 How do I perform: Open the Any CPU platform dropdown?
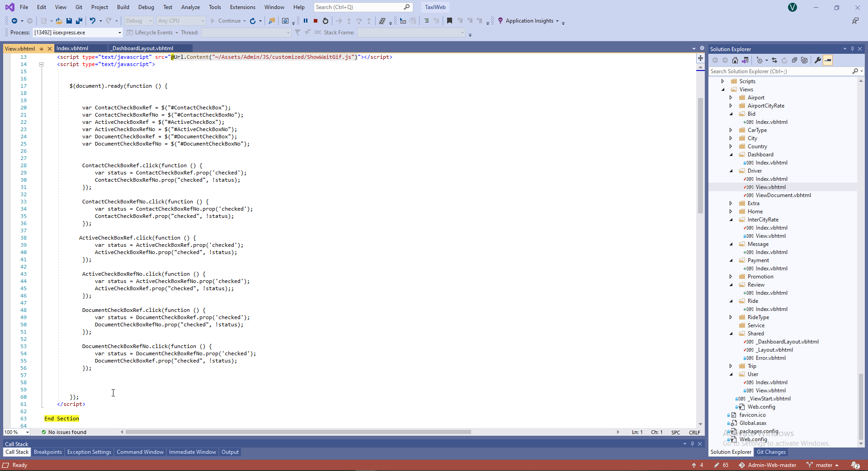[181, 21]
